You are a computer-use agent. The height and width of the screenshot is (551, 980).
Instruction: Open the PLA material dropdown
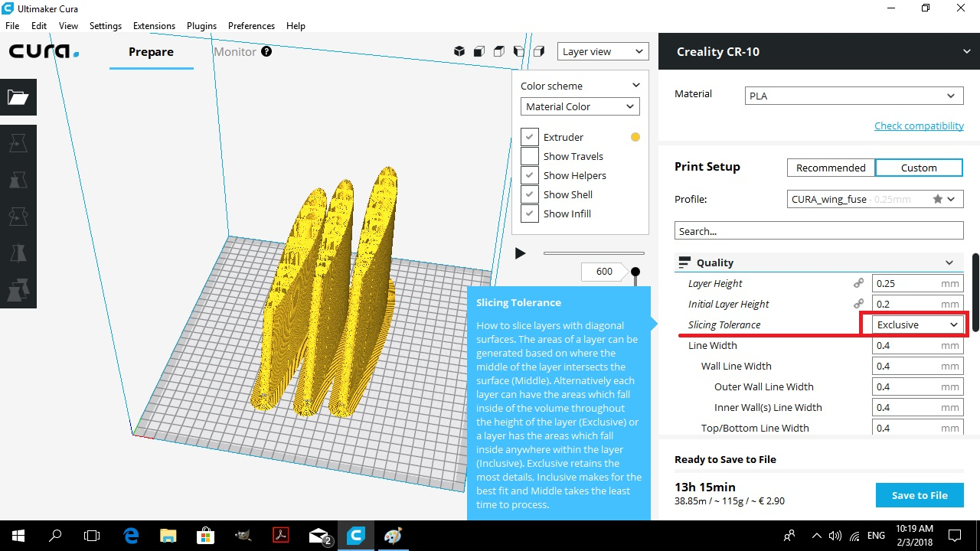tap(854, 96)
